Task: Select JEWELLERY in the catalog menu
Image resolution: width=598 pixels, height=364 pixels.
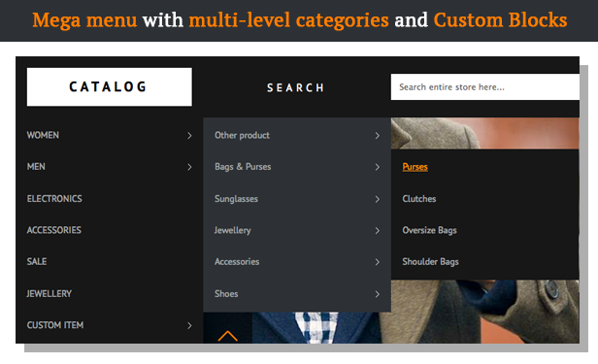Action: coord(50,293)
